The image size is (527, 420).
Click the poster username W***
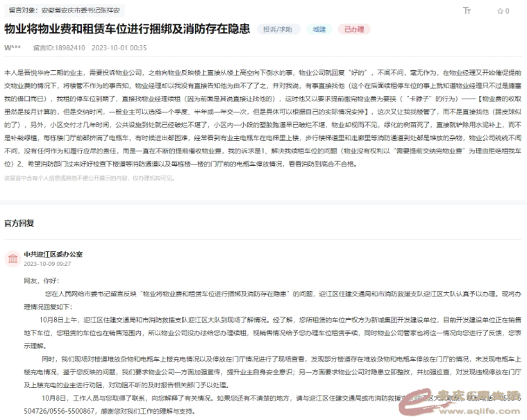click(x=12, y=47)
